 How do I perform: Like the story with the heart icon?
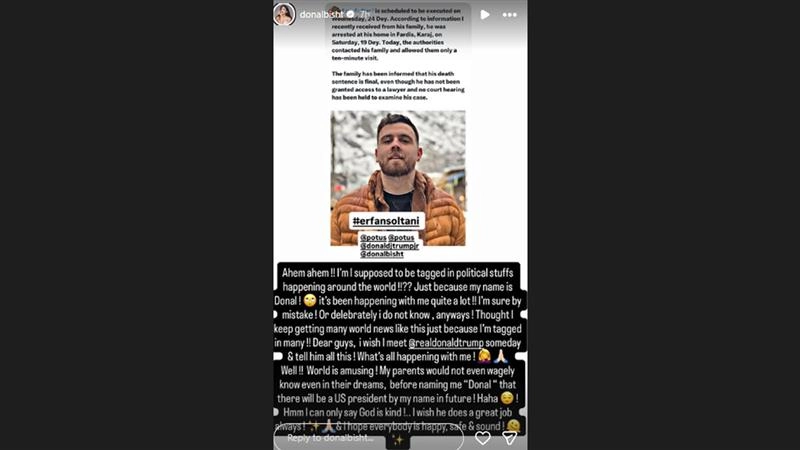[483, 438]
